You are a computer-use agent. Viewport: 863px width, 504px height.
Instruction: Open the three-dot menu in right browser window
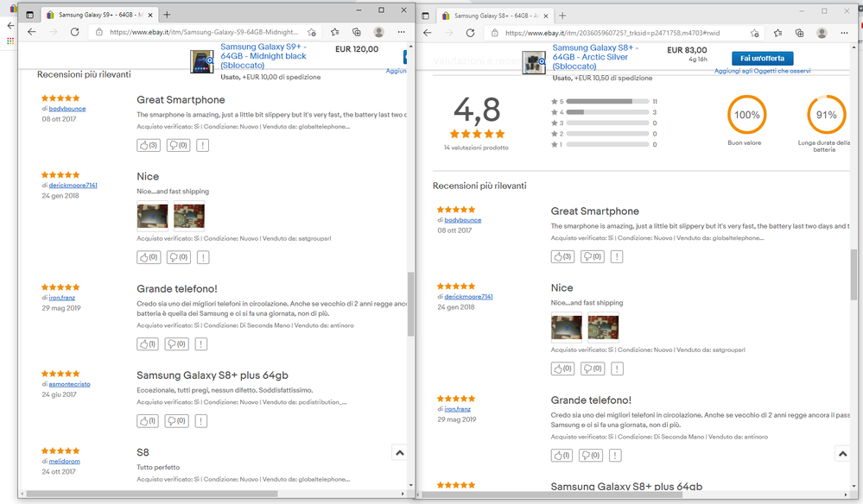point(844,33)
